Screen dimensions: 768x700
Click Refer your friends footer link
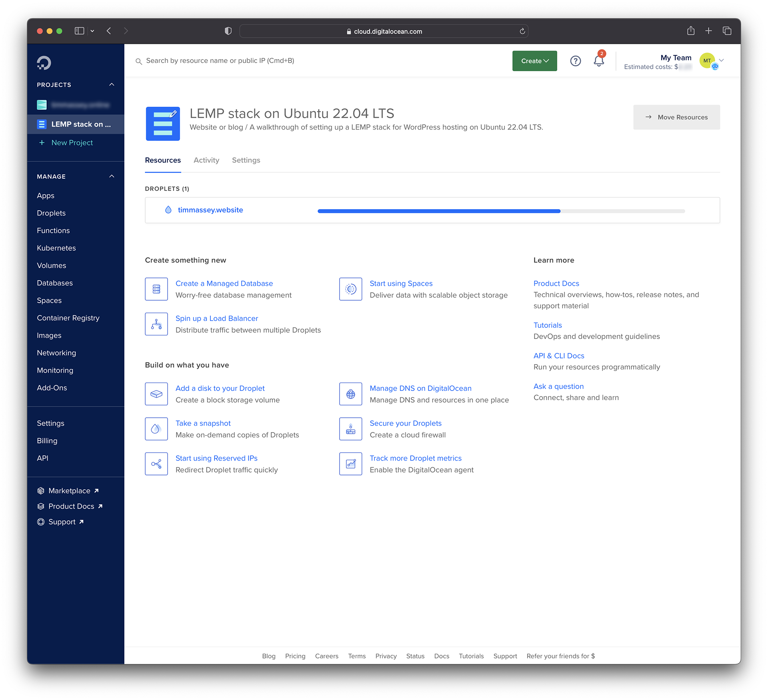coord(560,656)
